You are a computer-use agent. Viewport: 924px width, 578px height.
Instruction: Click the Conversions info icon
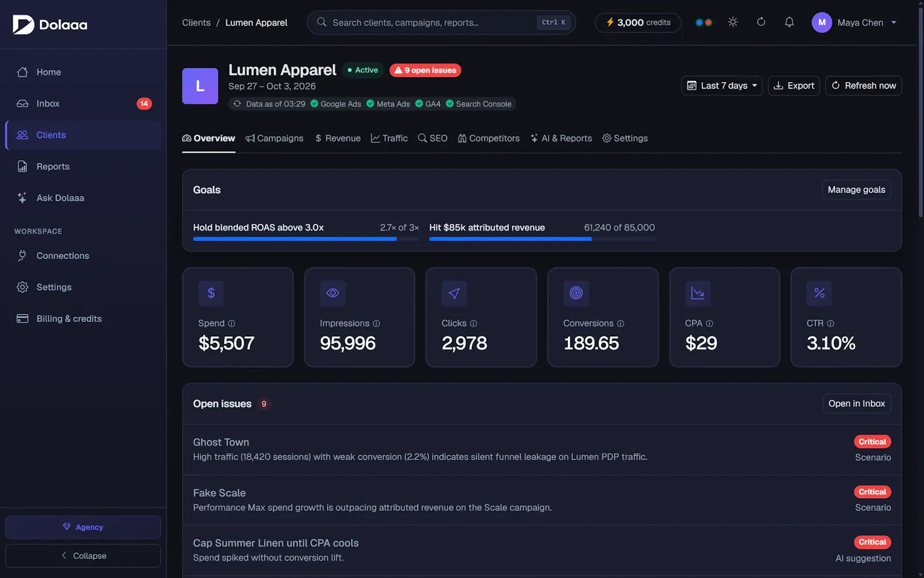(621, 324)
